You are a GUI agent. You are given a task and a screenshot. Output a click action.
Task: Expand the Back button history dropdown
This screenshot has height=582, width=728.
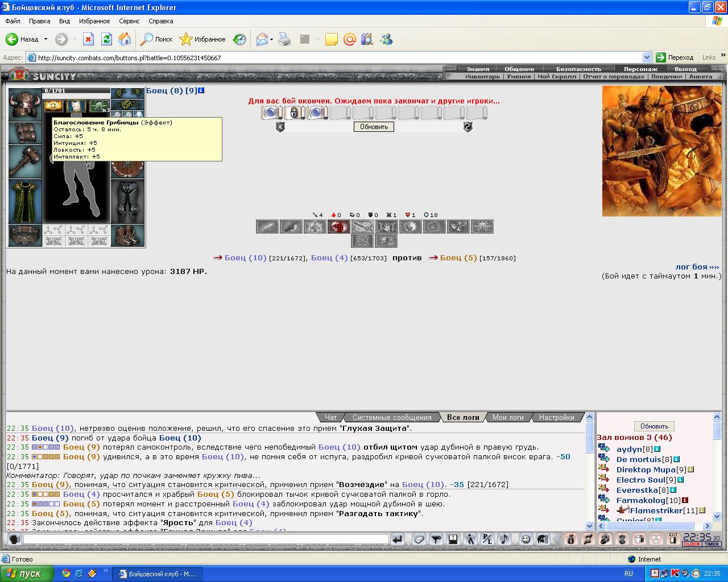click(x=45, y=39)
